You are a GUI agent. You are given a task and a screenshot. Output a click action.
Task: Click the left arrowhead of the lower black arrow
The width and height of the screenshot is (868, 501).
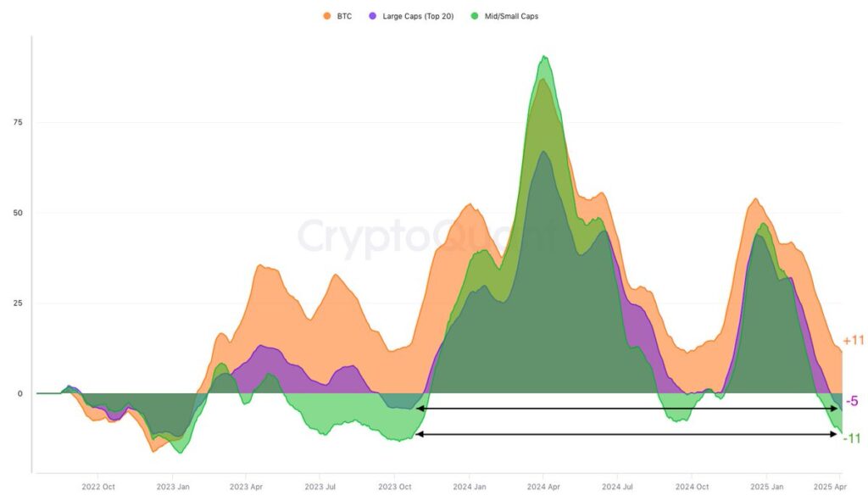[419, 434]
